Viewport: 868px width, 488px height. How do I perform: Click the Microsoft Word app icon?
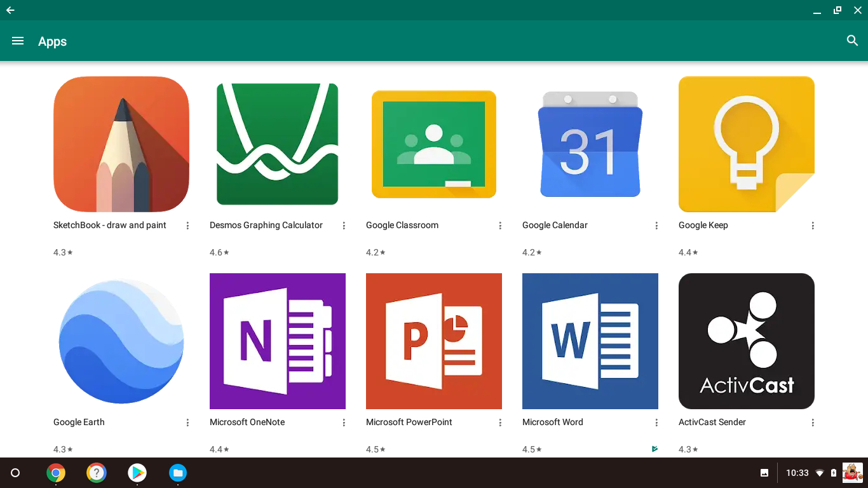point(590,341)
